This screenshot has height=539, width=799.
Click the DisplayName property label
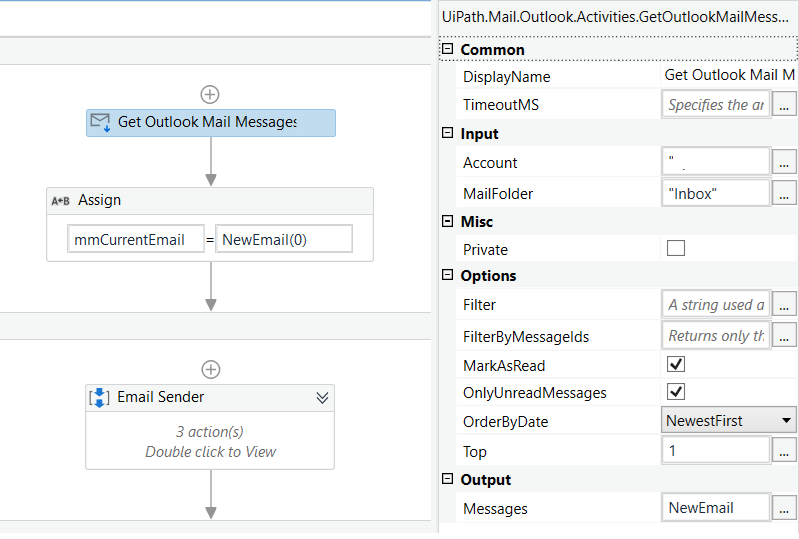507,77
